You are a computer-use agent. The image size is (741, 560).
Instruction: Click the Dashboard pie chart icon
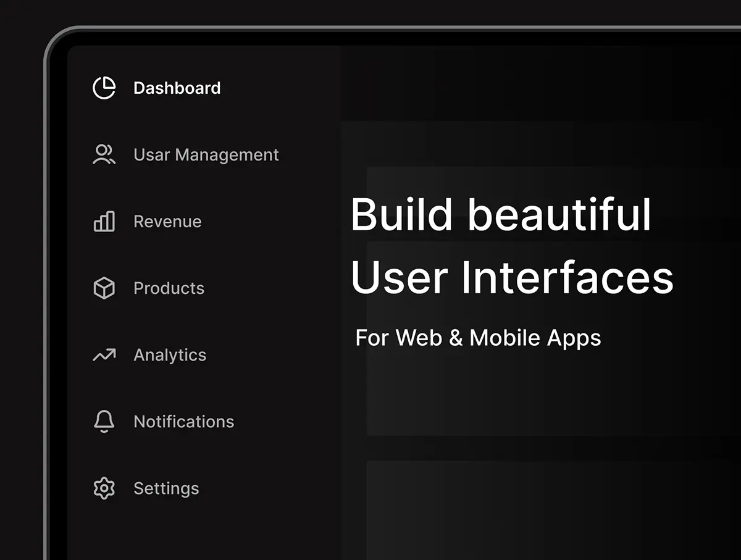tap(104, 88)
